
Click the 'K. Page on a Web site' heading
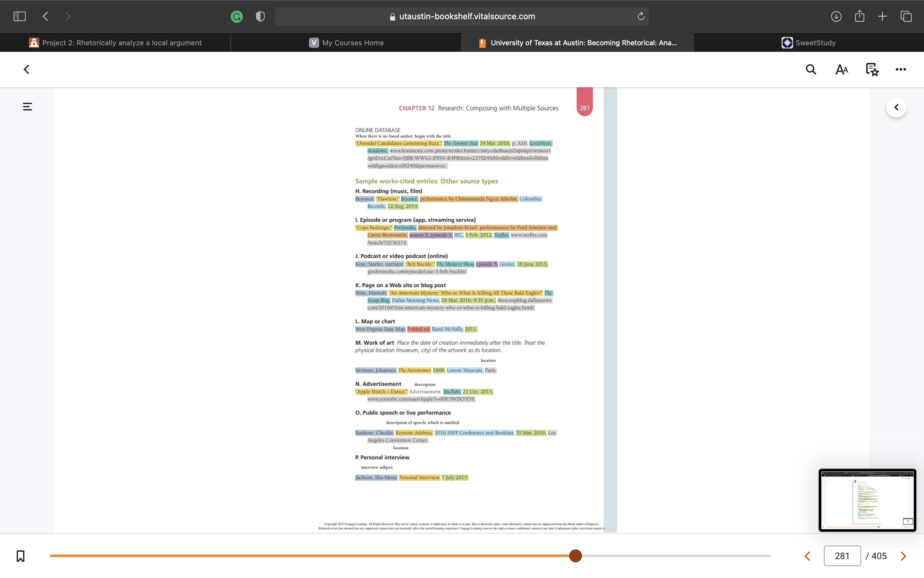[400, 285]
